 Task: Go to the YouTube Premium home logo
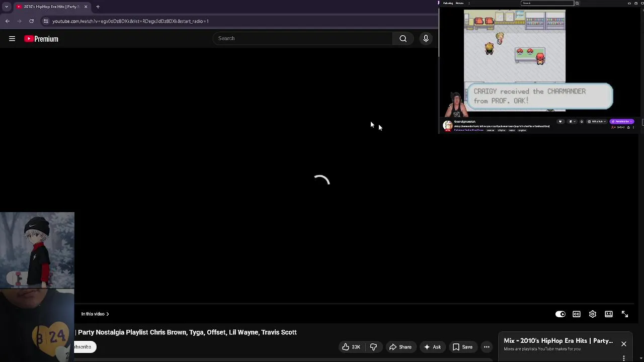41,39
